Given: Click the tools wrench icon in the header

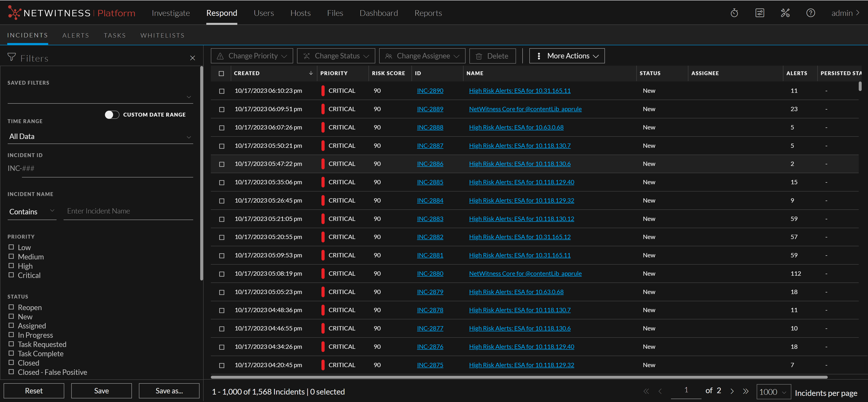Looking at the screenshot, I should pyautogui.click(x=785, y=13).
